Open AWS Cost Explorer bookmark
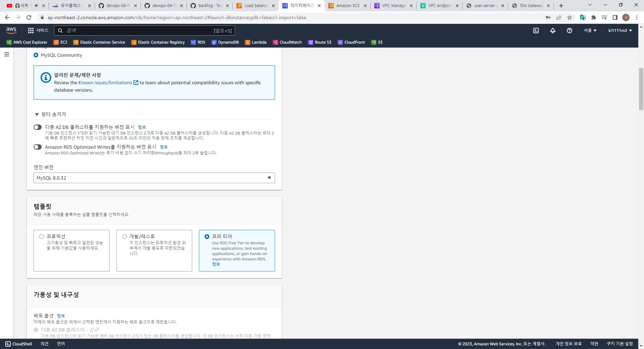The height and width of the screenshot is (349, 644). click(x=27, y=42)
